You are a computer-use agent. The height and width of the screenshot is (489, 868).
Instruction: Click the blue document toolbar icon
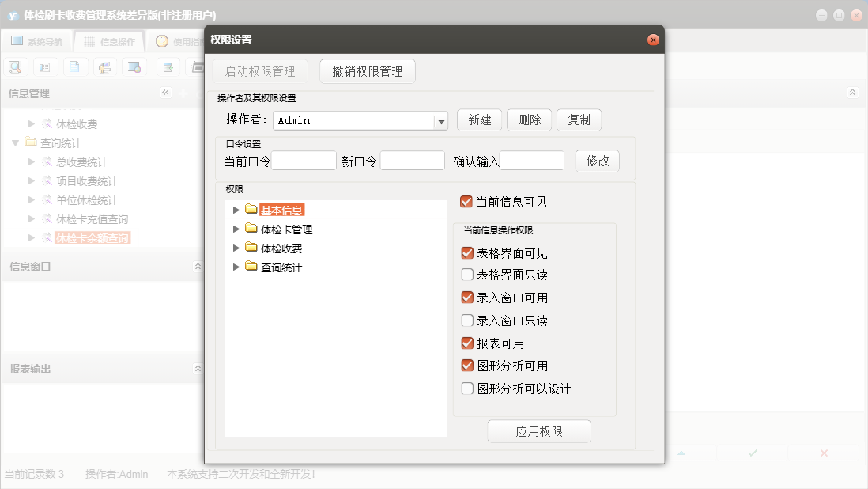click(74, 67)
